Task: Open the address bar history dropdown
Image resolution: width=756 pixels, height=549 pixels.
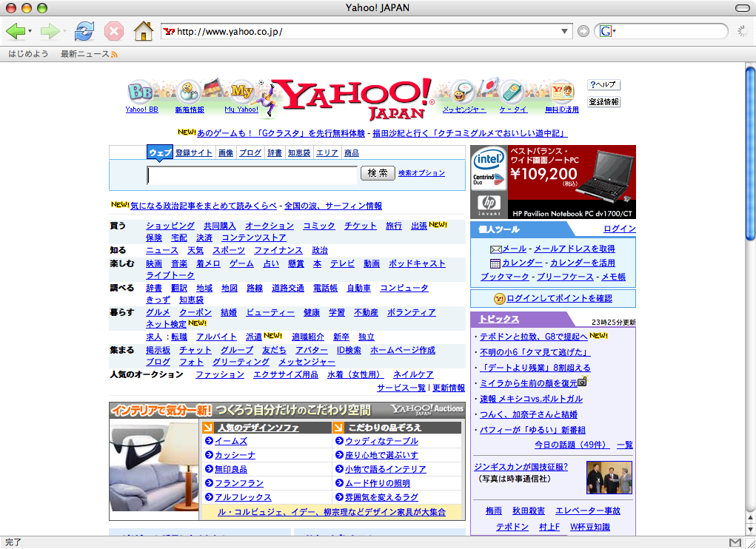Action: tap(564, 32)
